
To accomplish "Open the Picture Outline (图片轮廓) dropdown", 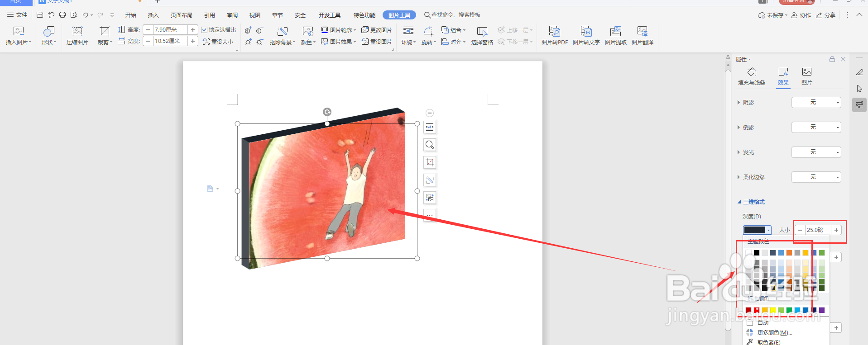I will coord(339,30).
